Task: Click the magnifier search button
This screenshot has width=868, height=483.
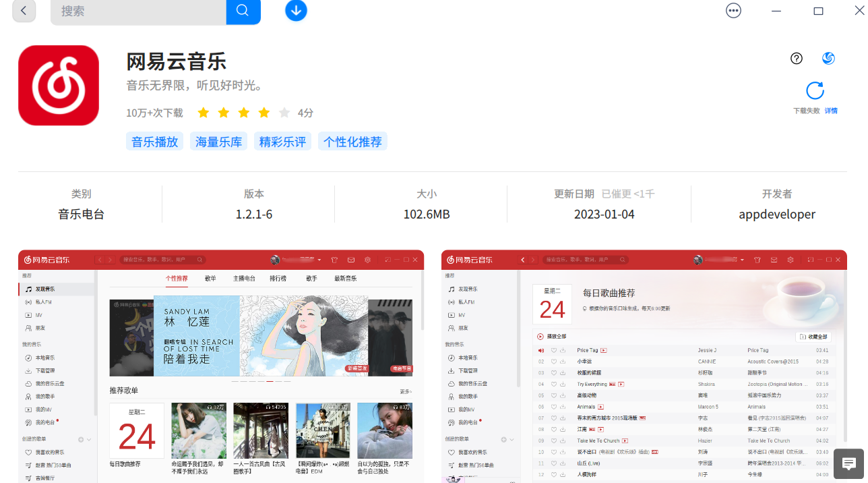Action: [x=243, y=11]
